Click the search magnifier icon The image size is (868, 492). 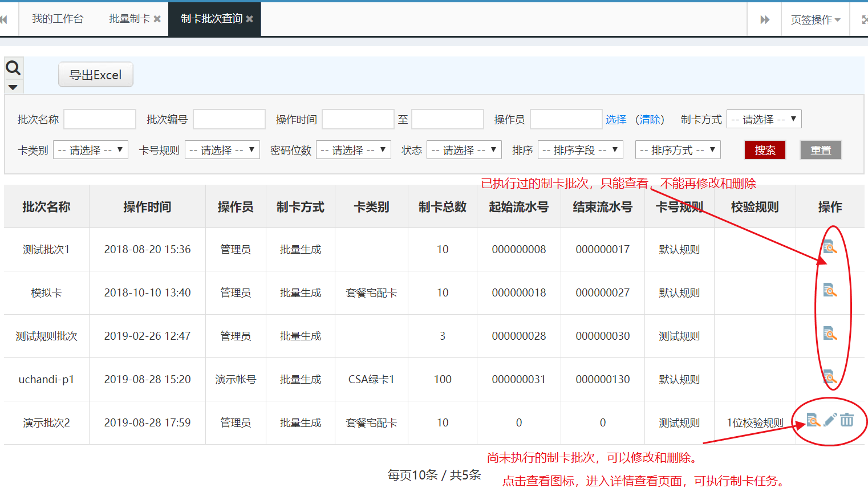coord(13,68)
